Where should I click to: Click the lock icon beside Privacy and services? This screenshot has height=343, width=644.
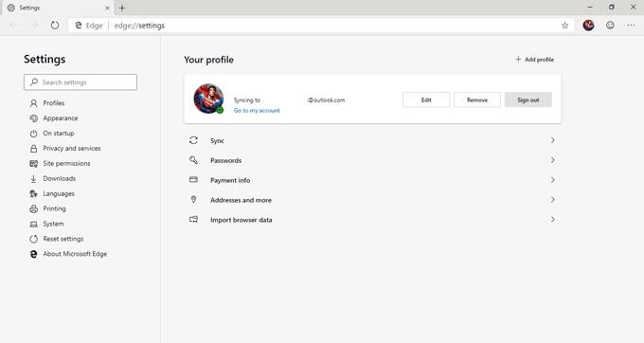click(x=34, y=149)
